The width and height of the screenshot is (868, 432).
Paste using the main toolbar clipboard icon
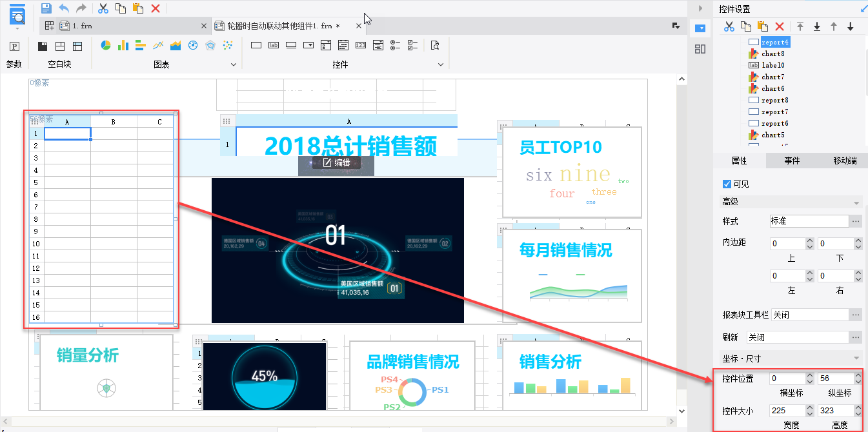(x=137, y=8)
